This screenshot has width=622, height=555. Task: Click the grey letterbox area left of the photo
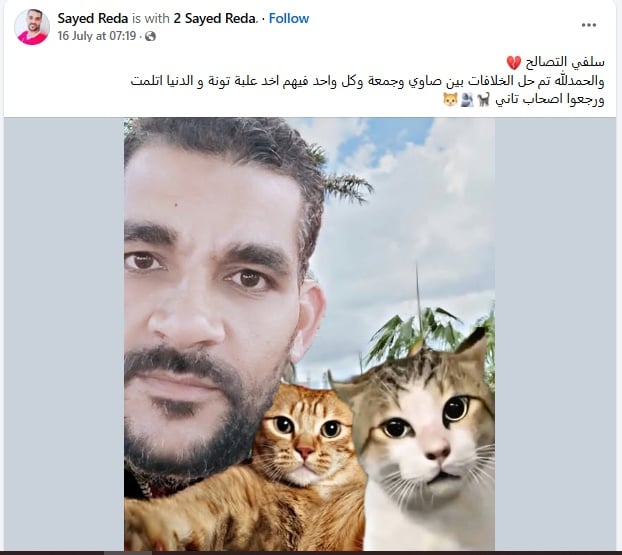[x=64, y=333]
